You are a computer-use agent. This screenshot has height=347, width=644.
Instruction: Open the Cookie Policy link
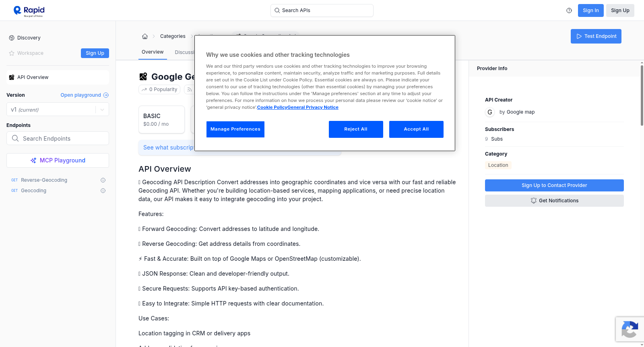click(272, 107)
